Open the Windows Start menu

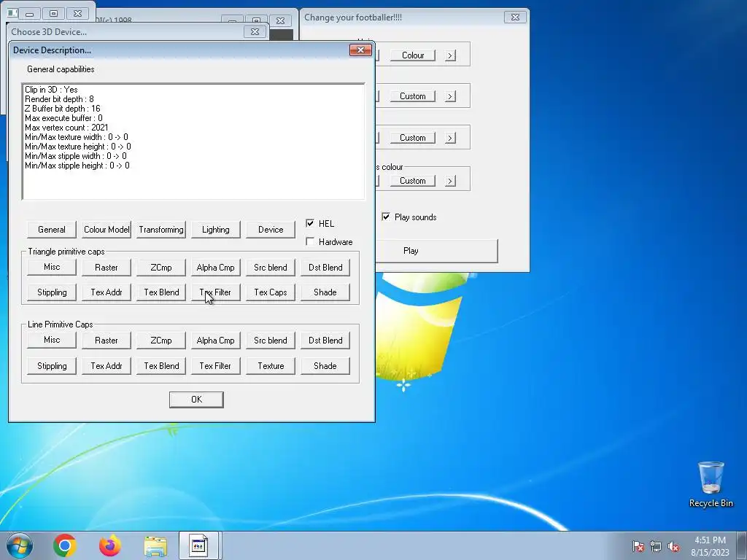(x=20, y=545)
